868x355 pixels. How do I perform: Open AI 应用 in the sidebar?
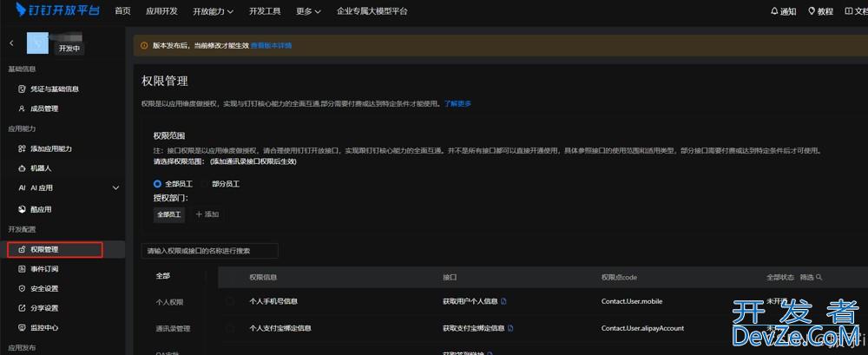click(x=36, y=187)
